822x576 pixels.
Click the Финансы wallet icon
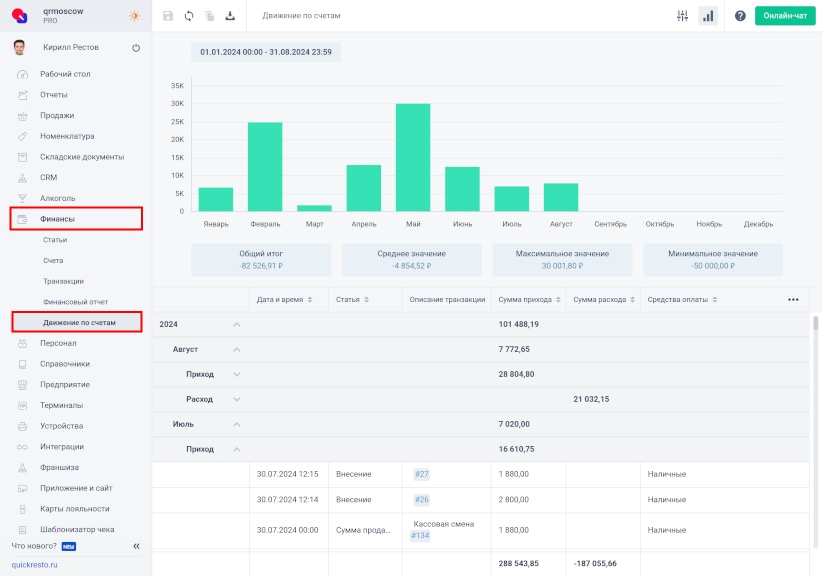(x=22, y=219)
